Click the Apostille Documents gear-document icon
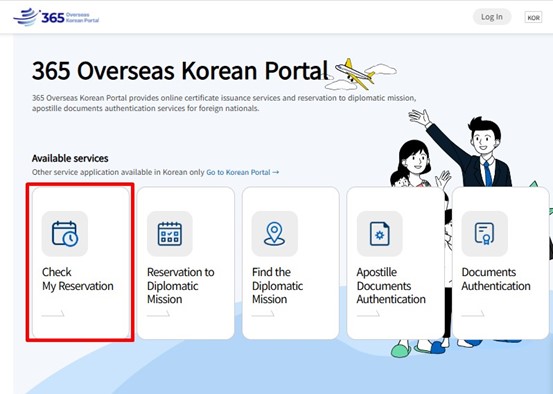This screenshot has height=394, width=553. (x=379, y=234)
